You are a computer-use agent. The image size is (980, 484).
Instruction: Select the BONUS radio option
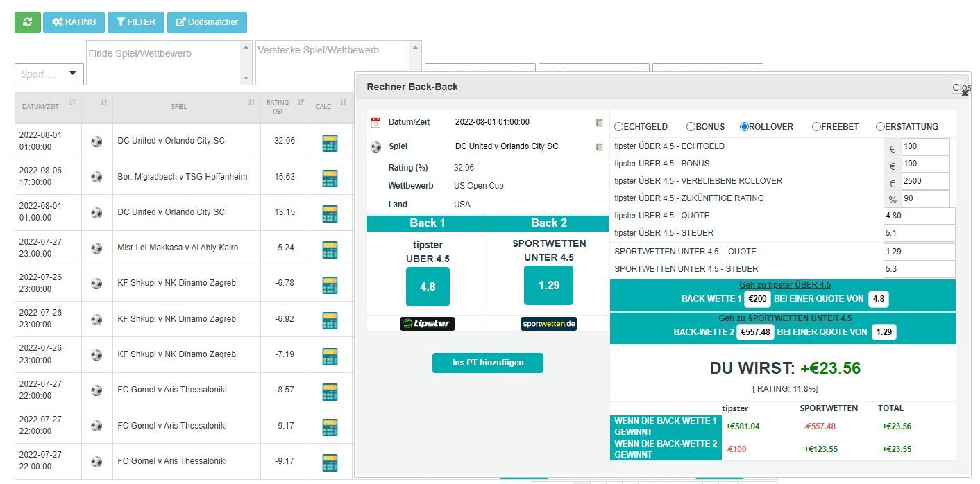[691, 127]
